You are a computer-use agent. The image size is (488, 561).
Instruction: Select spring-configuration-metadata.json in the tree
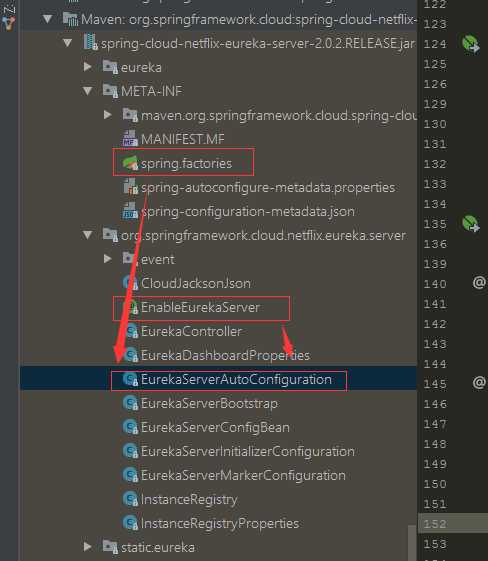248,211
